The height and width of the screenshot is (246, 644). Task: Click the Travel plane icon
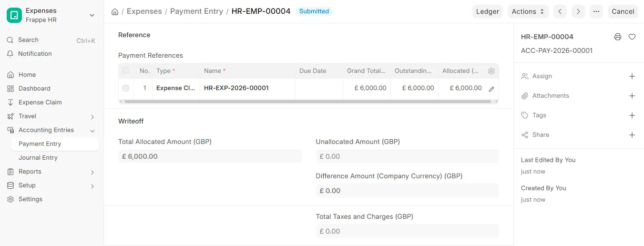click(x=10, y=116)
